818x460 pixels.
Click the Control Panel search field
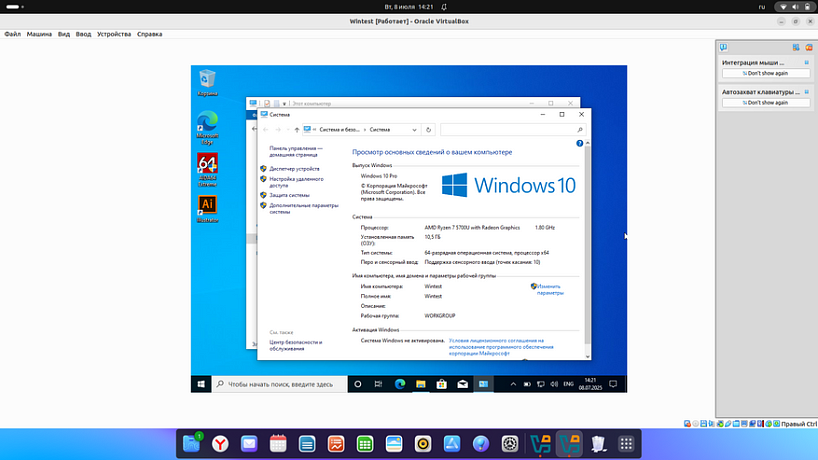click(x=510, y=130)
